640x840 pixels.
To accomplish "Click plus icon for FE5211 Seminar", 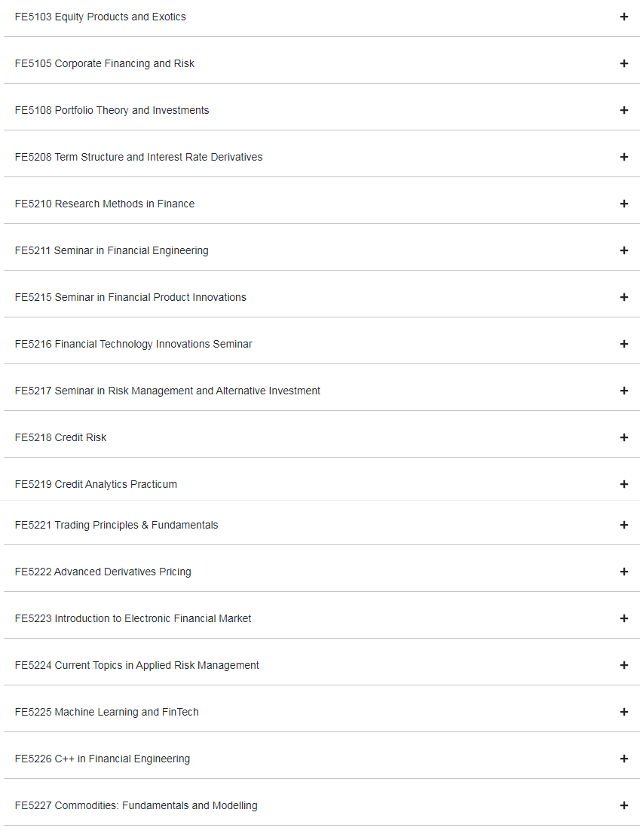I will tap(623, 250).
